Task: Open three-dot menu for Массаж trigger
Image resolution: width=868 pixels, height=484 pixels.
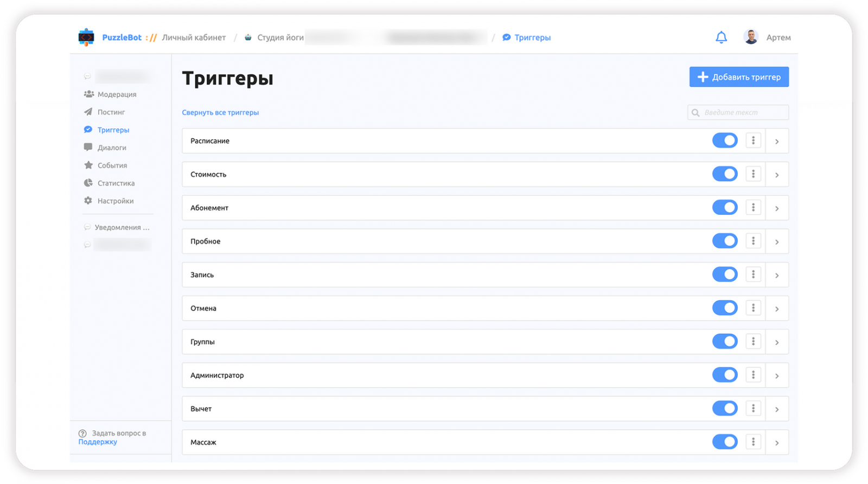Action: [753, 442]
